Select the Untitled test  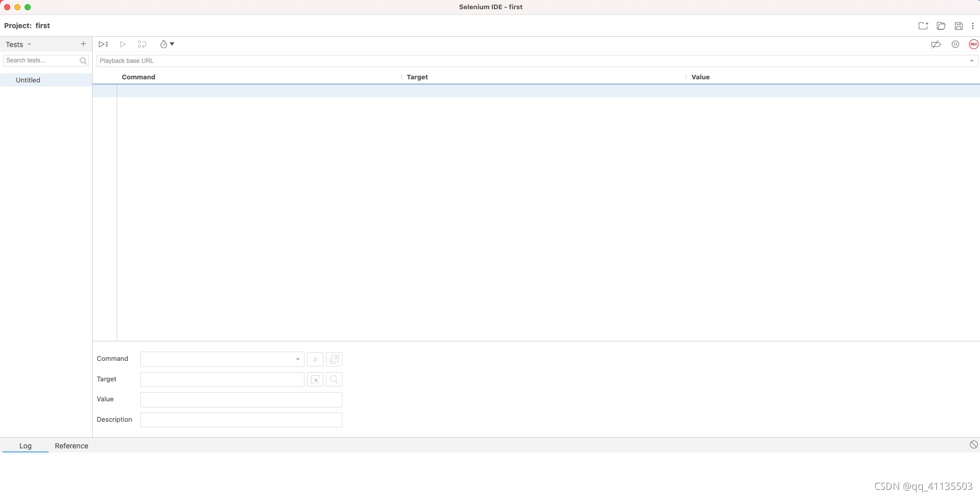pos(46,80)
